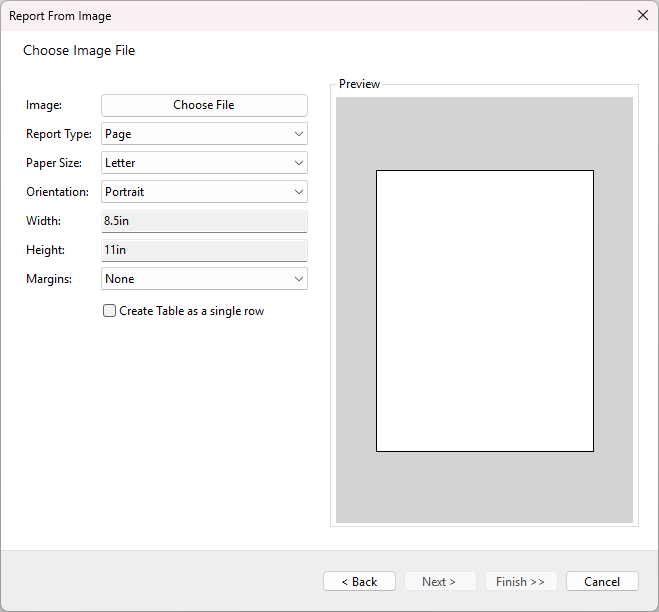Image resolution: width=659 pixels, height=612 pixels.
Task: Click the 'Image:' label text
Action: [44, 105]
